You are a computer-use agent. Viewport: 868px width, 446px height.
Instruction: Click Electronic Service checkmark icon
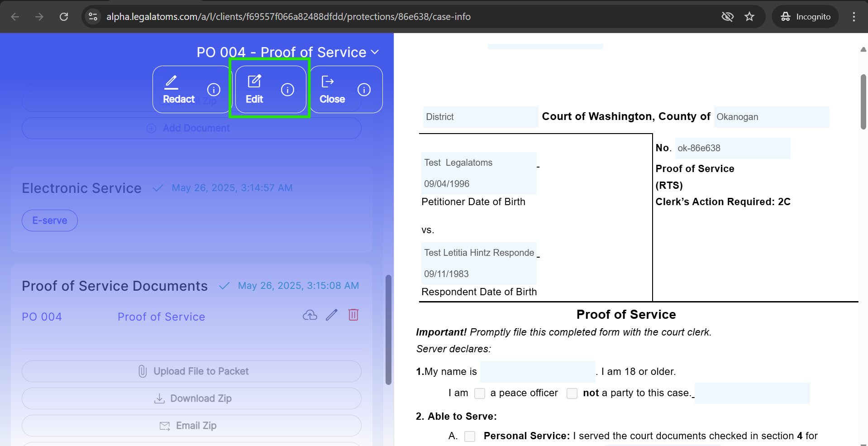(x=158, y=188)
